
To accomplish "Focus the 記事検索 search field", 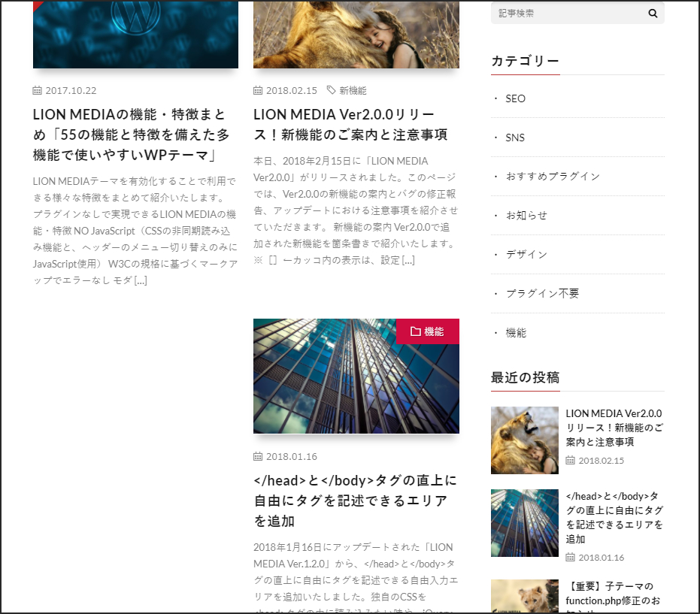I will click(569, 14).
